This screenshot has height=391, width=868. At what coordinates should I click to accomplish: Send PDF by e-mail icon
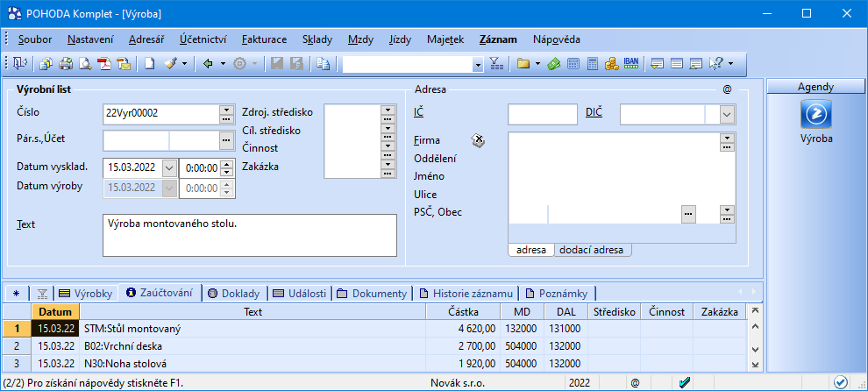(x=124, y=64)
